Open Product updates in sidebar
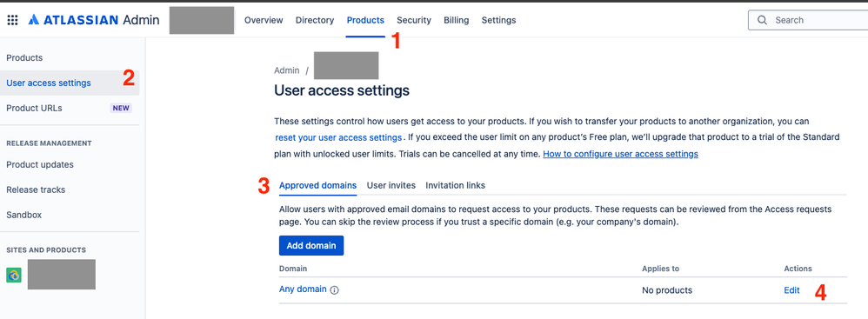Image resolution: width=868 pixels, height=319 pixels. tap(40, 164)
